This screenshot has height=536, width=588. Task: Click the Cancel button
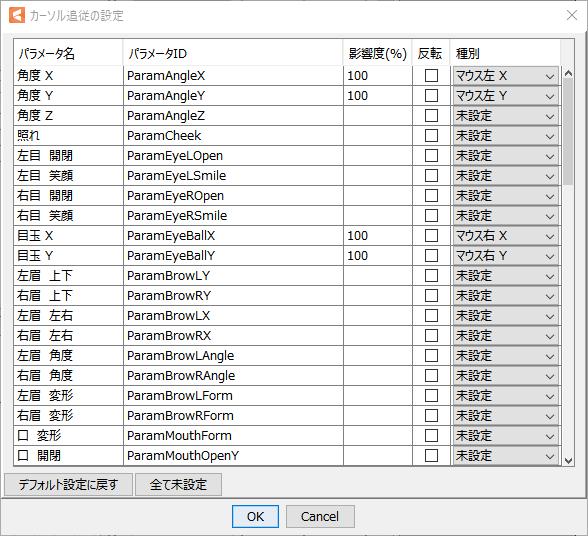[x=320, y=516]
